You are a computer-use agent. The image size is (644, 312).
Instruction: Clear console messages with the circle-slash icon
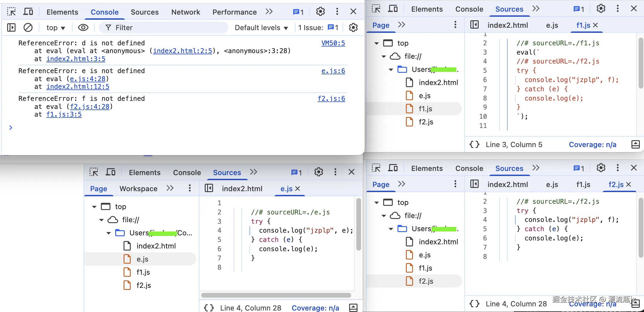tap(28, 27)
